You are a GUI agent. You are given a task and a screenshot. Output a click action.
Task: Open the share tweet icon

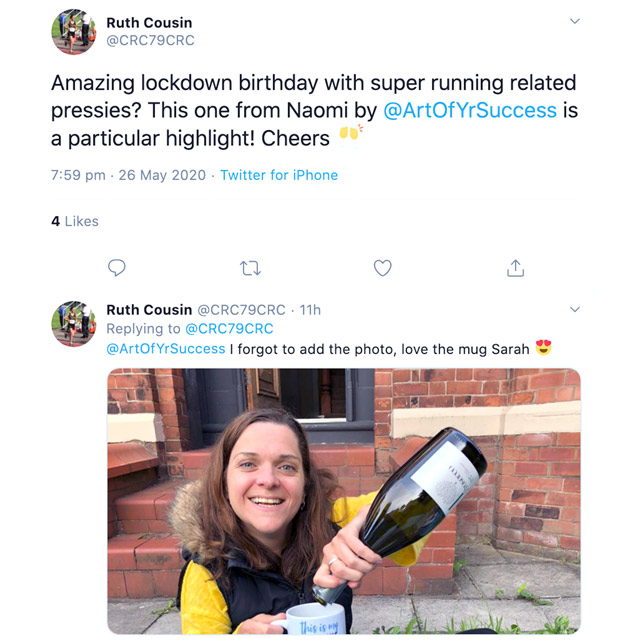[516, 267]
